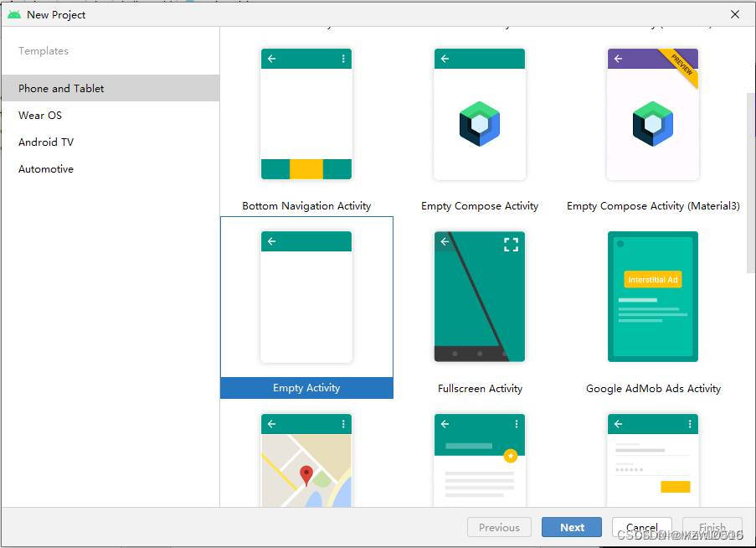This screenshot has height=548, width=756.
Task: Click the Finish button
Action: (x=712, y=527)
